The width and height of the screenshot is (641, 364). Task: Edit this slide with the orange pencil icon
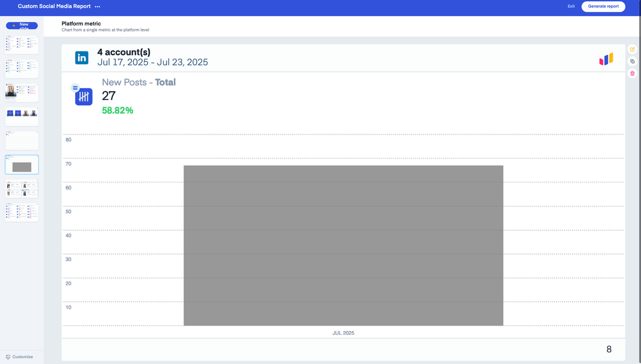(632, 49)
